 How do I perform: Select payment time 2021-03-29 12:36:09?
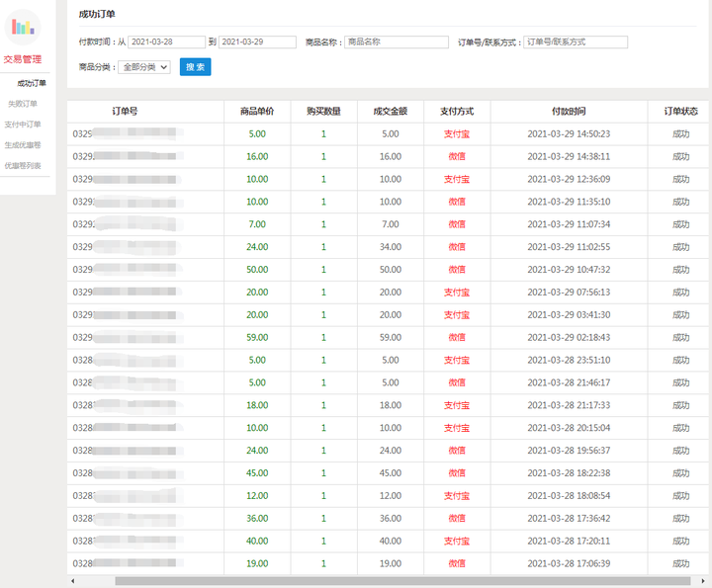569,179
